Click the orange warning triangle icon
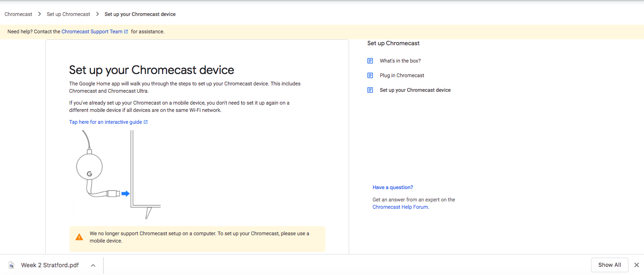 coord(79,237)
